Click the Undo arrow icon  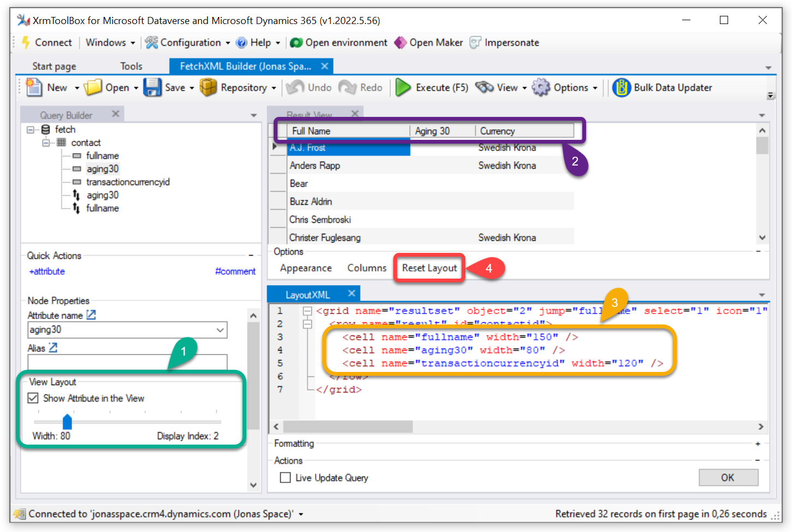pos(295,87)
